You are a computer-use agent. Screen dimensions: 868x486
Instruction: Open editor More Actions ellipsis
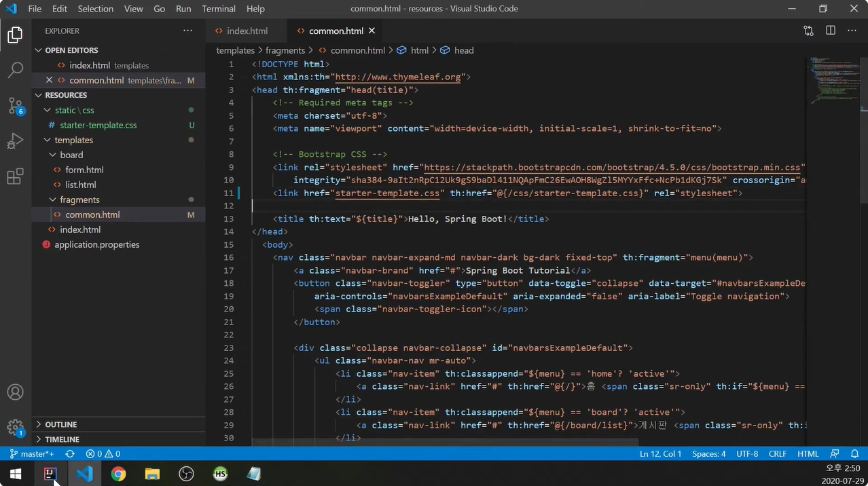click(852, 31)
